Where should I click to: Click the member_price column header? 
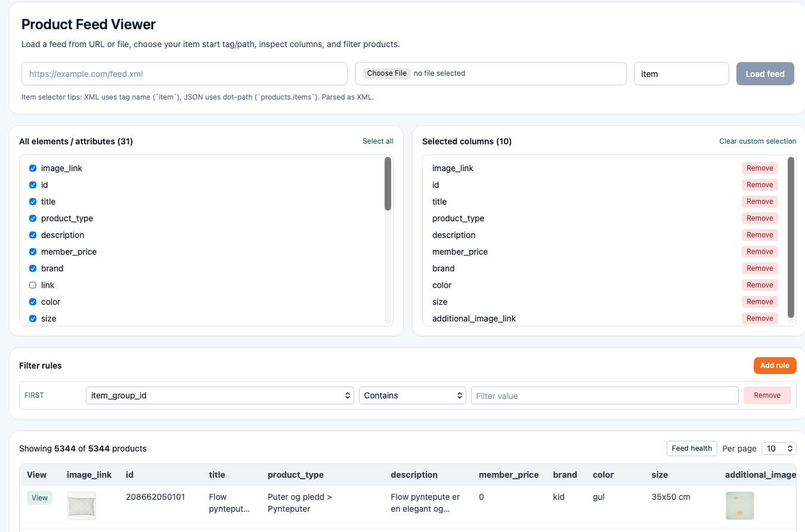pos(509,475)
